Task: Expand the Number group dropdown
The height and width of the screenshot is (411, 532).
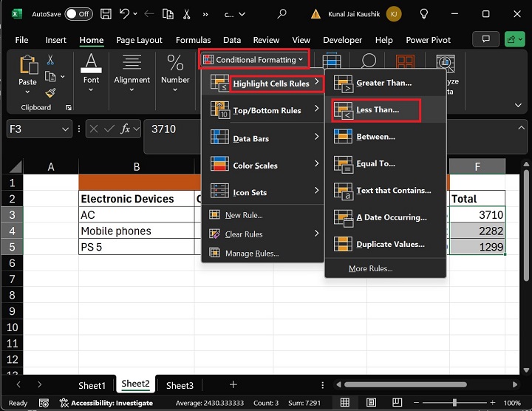Action: tap(175, 90)
